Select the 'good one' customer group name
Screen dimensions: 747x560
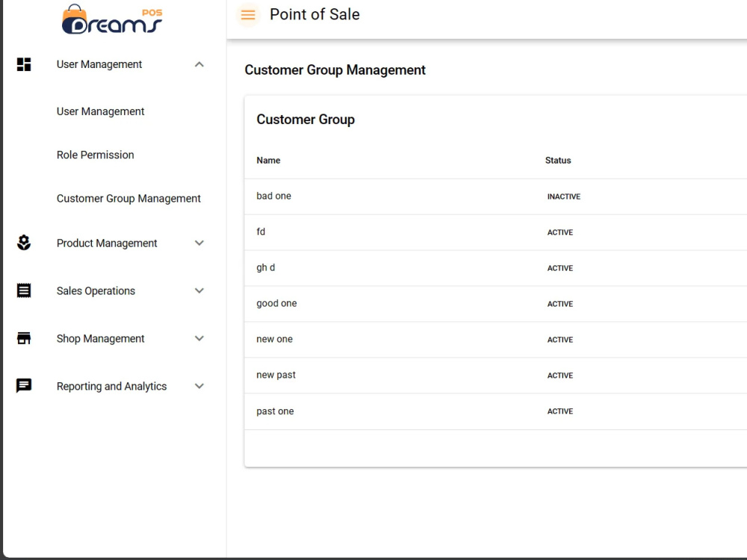[x=276, y=303]
